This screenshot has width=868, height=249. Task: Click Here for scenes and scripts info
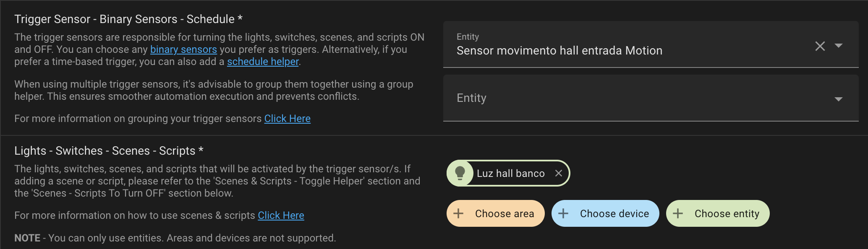click(x=281, y=215)
